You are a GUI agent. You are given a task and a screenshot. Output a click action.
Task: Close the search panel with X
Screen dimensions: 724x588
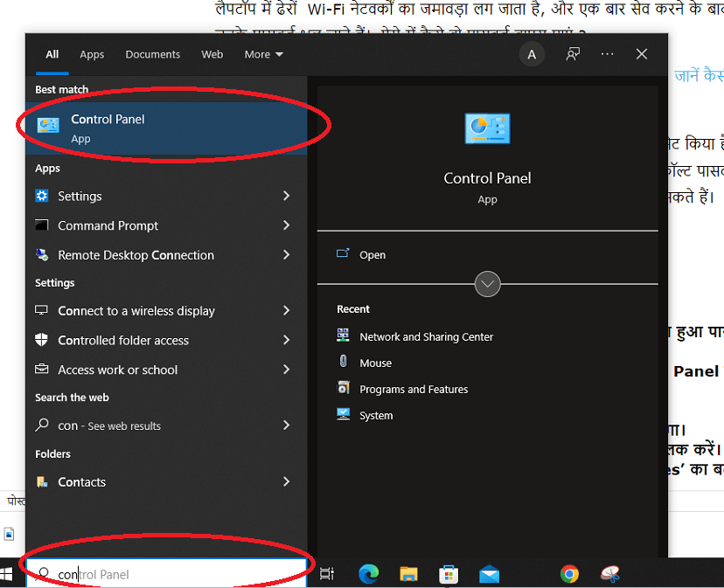click(641, 54)
